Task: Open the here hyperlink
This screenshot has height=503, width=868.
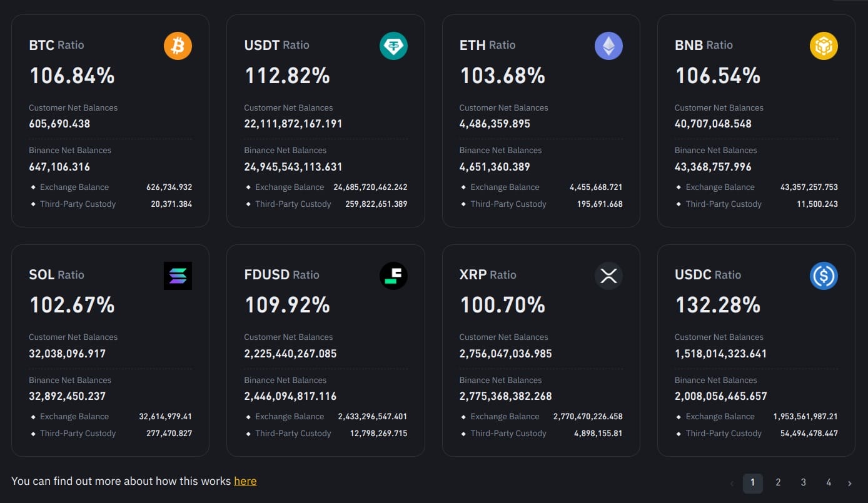Action: pos(245,481)
